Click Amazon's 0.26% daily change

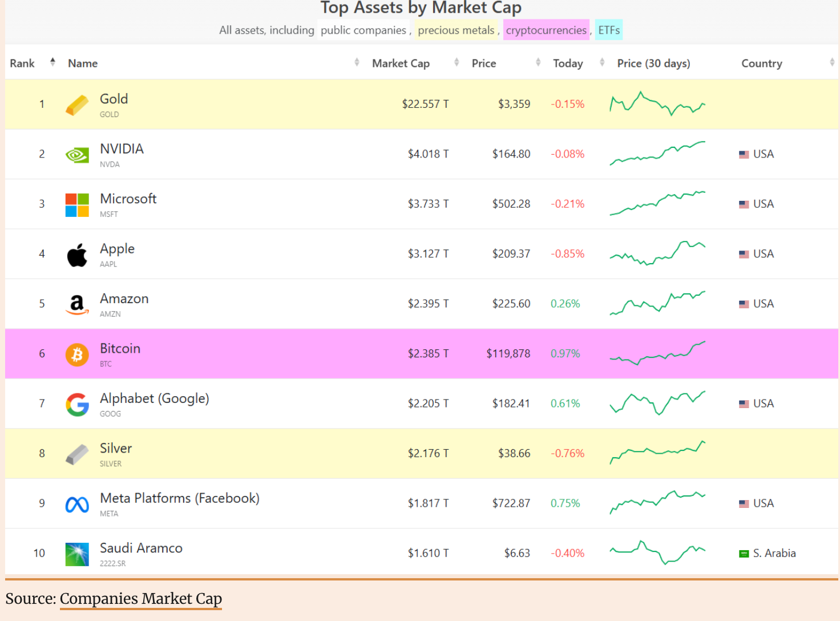pos(565,304)
